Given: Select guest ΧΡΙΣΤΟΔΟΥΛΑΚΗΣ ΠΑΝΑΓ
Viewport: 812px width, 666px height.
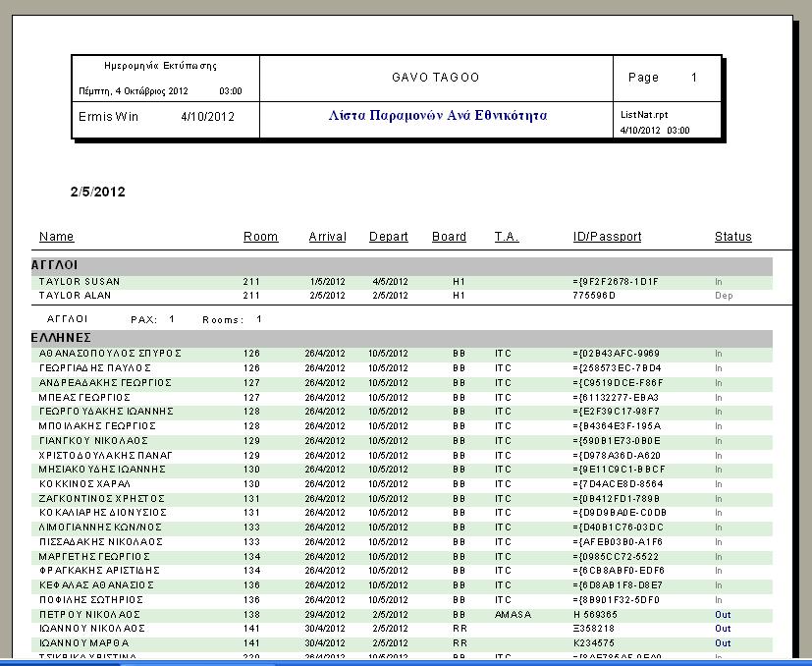Looking at the screenshot, I should 106,456.
